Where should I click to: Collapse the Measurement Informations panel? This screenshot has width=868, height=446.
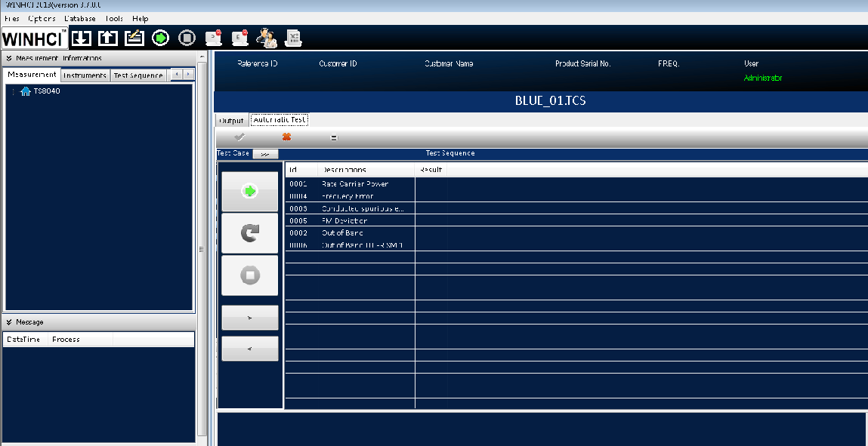(9, 58)
